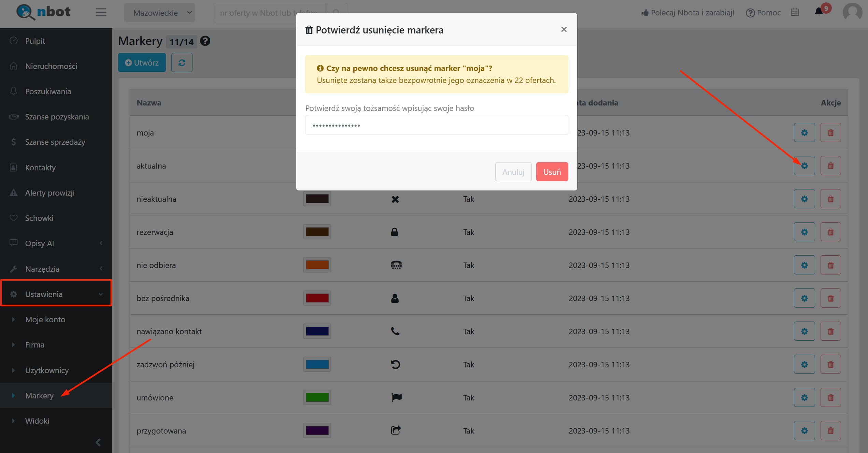
Task: Click the refresh markers list icon button
Action: click(182, 62)
